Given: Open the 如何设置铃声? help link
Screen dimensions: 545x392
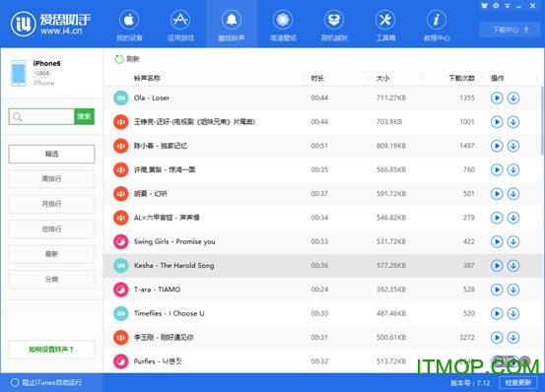Looking at the screenshot, I should point(51,350).
